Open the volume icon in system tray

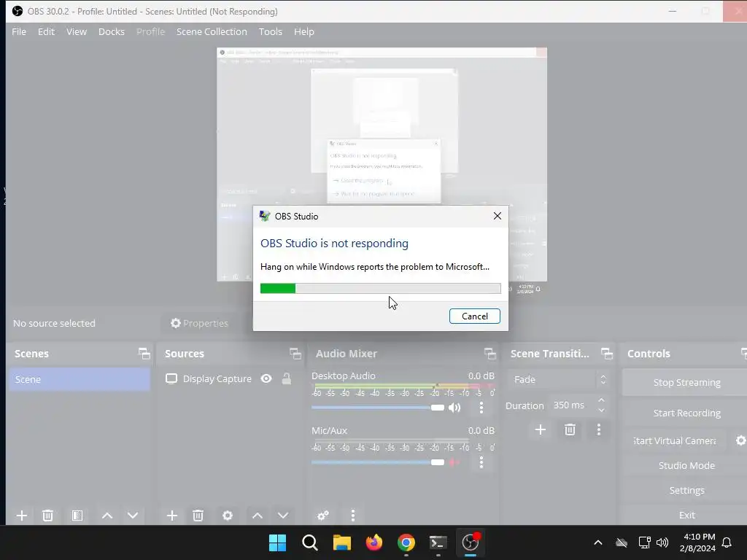(x=662, y=542)
